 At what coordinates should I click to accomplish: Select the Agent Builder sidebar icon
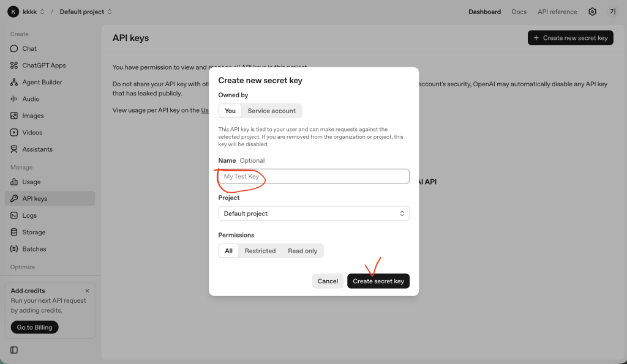pos(14,82)
